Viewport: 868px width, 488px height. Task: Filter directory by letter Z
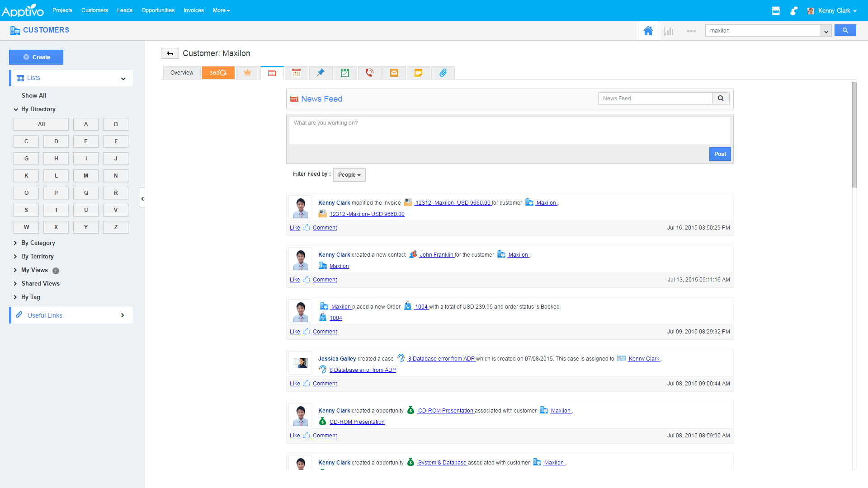116,227
